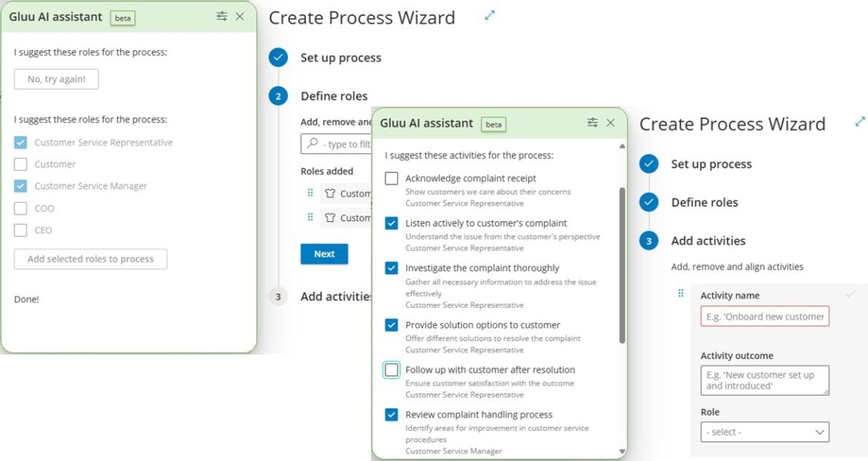Click the Activity name input field
Image resolution: width=868 pixels, height=461 pixels.
(764, 316)
